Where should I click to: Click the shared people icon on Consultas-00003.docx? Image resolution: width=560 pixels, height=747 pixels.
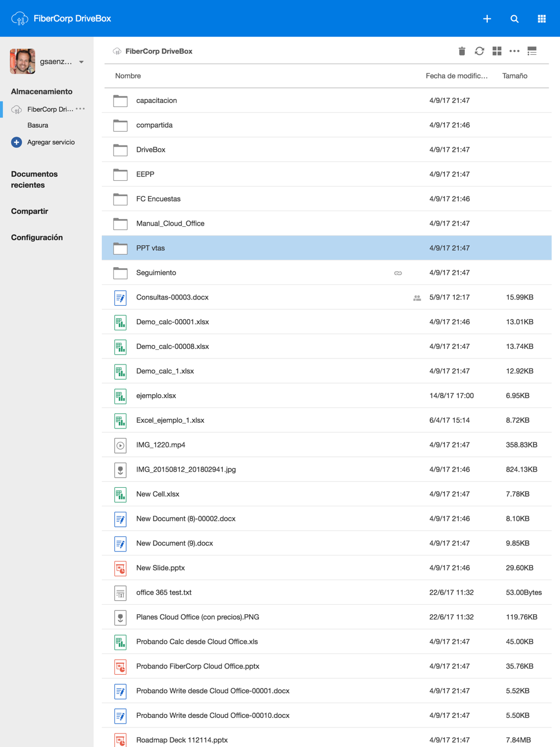417,298
